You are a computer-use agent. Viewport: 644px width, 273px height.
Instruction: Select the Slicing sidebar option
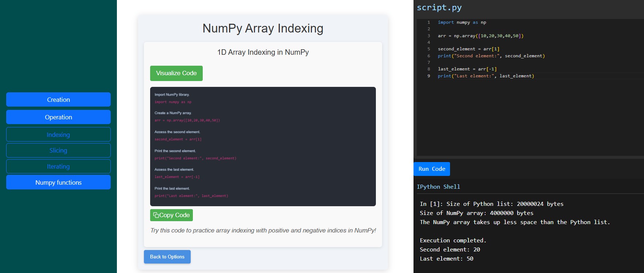tap(58, 150)
